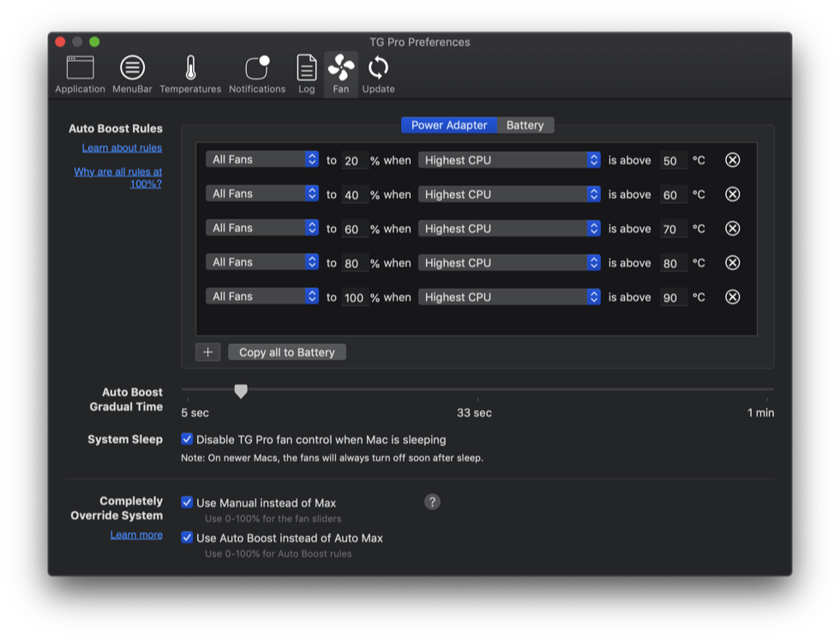Open the All Fans dropdown in the 100% rule
Screen dimensions: 840x639
[262, 296]
